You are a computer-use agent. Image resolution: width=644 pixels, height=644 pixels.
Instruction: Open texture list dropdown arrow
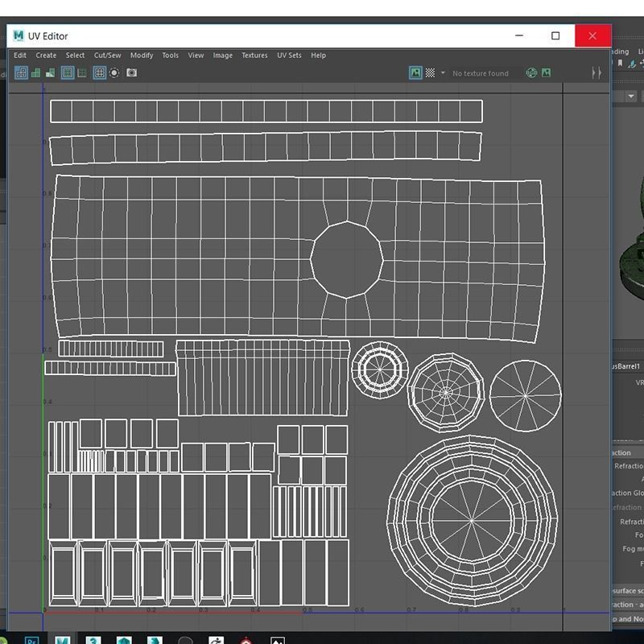click(x=443, y=72)
